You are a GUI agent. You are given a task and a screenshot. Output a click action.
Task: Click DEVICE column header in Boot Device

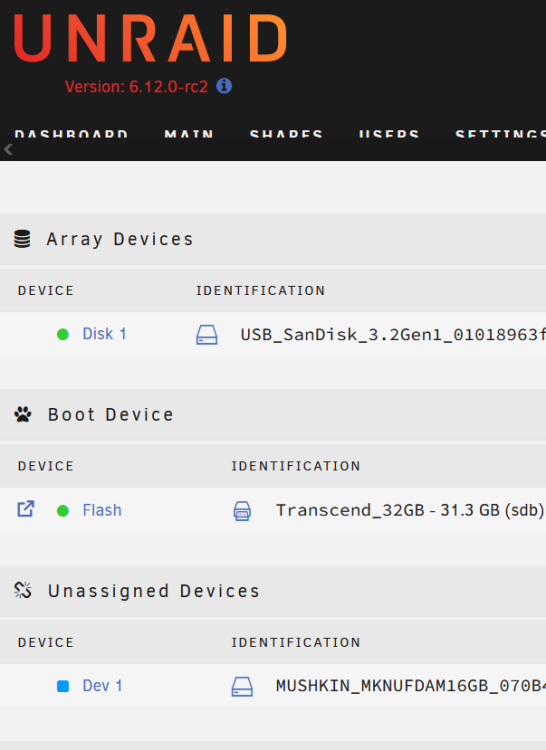pyautogui.click(x=46, y=466)
